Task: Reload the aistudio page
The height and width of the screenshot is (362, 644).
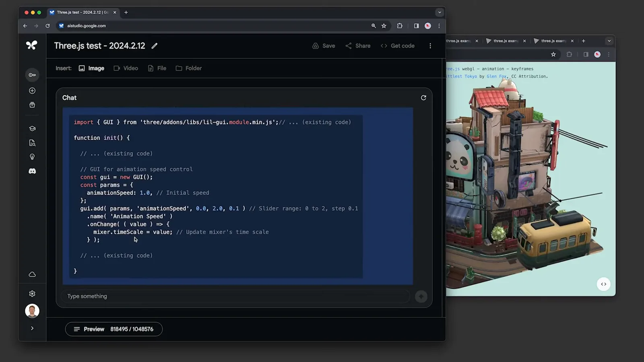Action: (x=47, y=26)
